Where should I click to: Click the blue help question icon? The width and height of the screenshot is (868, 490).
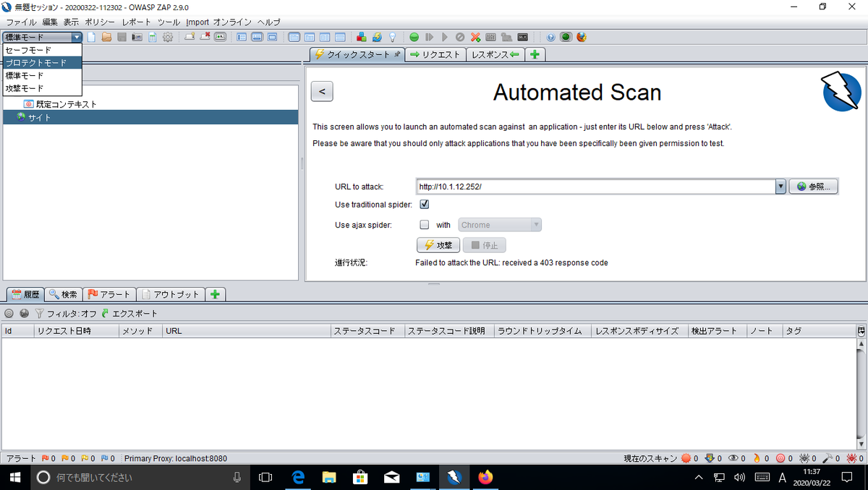pos(550,37)
